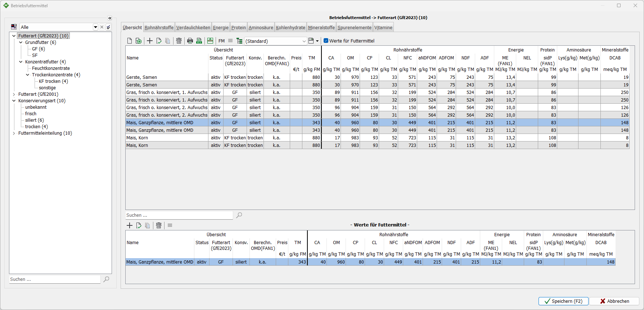
Task: Click the filter panel icon left of Alle
Action: pyautogui.click(x=14, y=27)
